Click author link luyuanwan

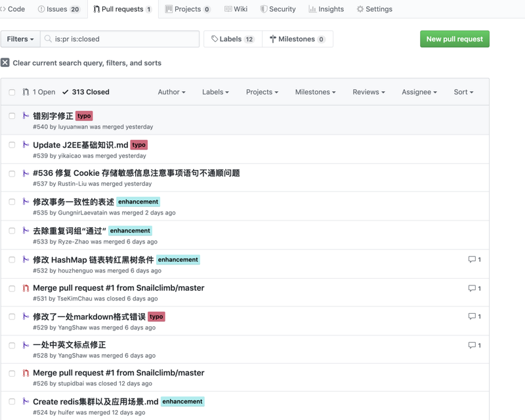[x=73, y=127]
